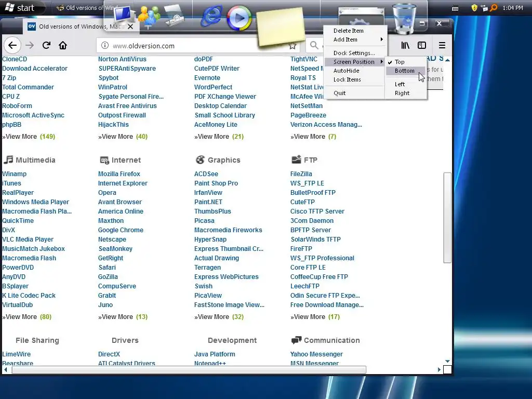This screenshot has width=532, height=399.
Task: Open the Google Chrome link
Action: pyautogui.click(x=121, y=230)
